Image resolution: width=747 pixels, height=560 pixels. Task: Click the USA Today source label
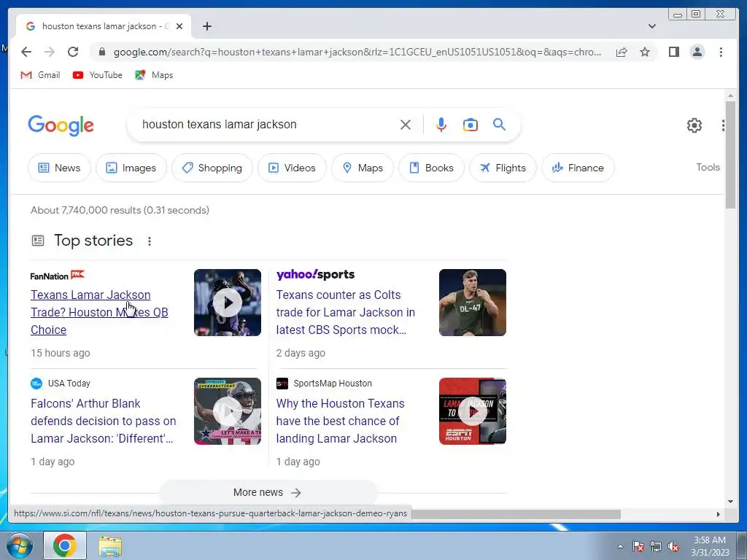61,384
